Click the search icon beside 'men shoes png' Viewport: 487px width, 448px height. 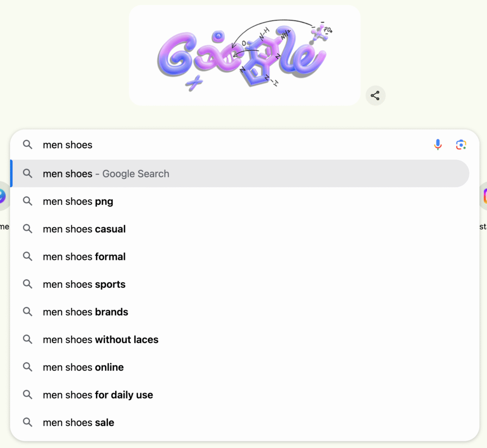click(x=27, y=201)
